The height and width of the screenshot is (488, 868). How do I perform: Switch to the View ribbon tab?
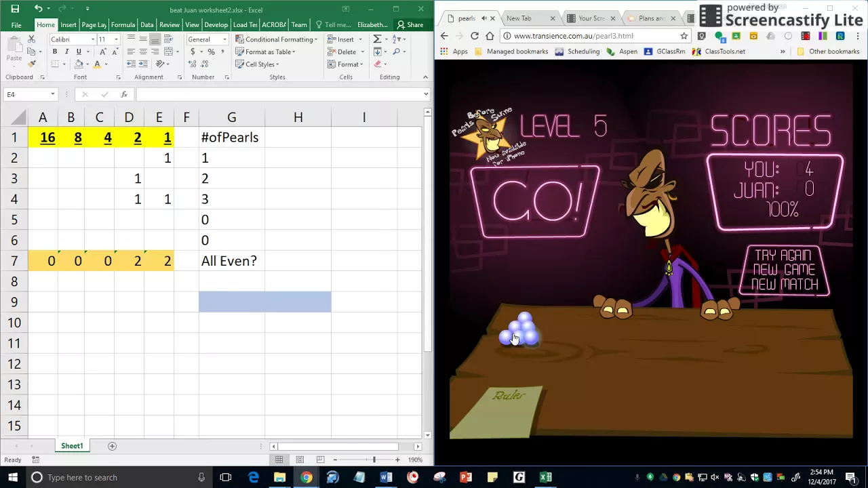pyautogui.click(x=193, y=24)
